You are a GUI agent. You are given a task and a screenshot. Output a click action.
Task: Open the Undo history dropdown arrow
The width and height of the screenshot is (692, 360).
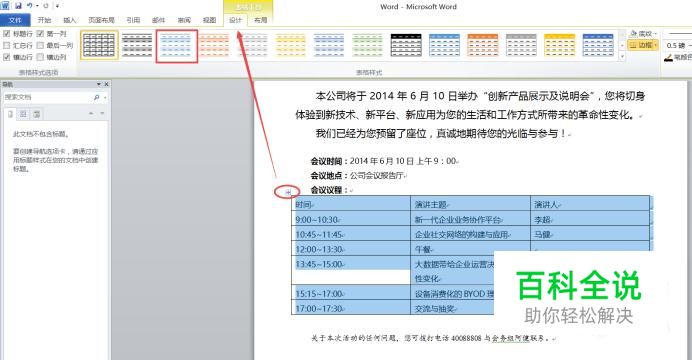(37, 6)
